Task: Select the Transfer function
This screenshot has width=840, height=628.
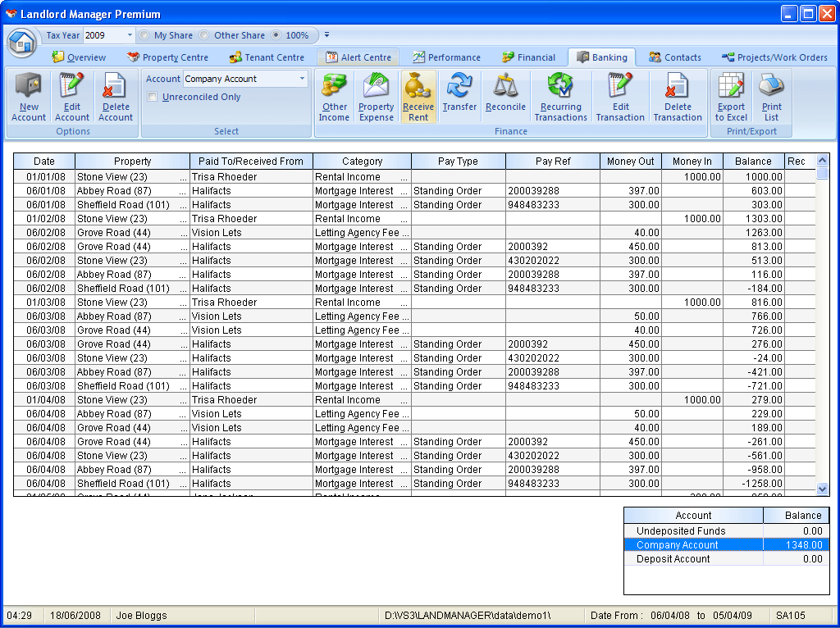Action: (x=459, y=97)
